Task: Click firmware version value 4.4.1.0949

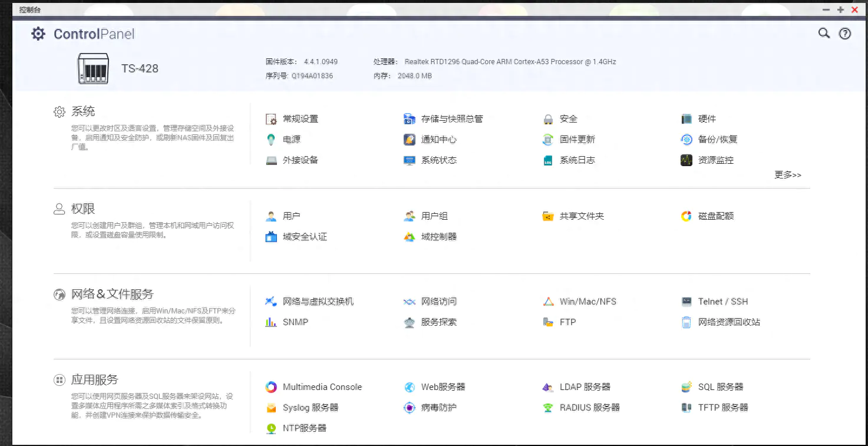Action: click(x=321, y=62)
